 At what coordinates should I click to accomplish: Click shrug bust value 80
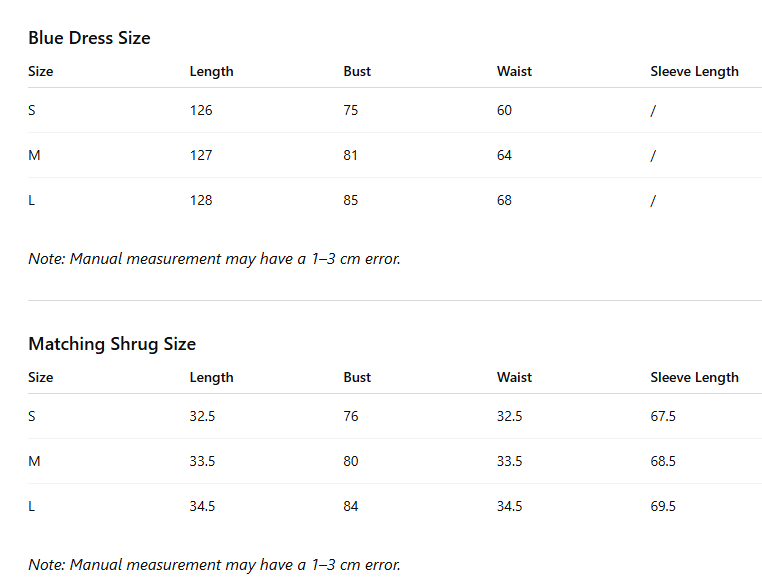(350, 461)
